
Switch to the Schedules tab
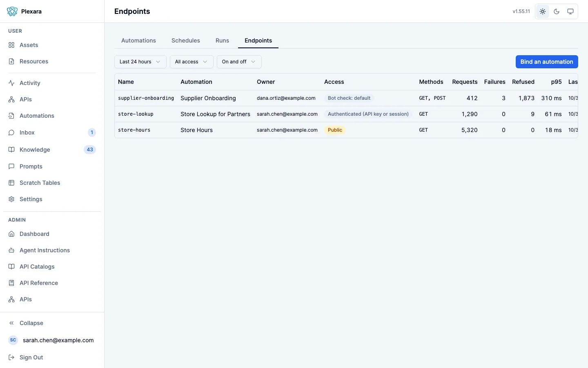tap(186, 40)
